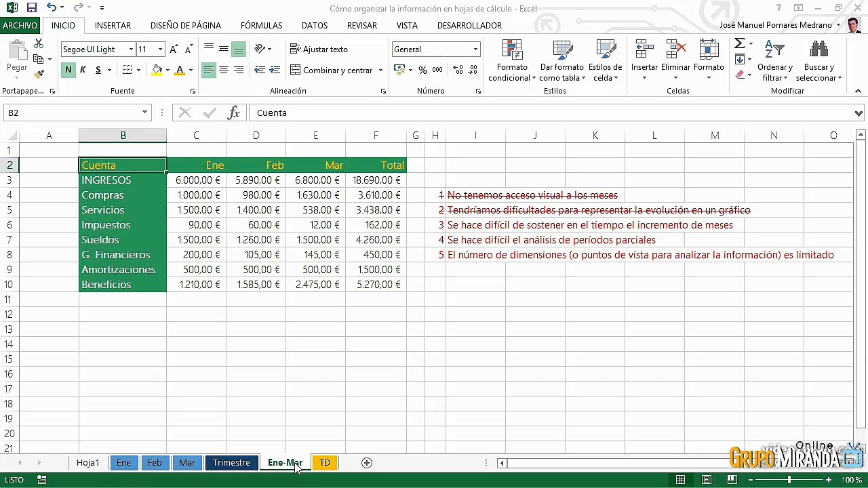Toggle italic (K) formatting
The width and height of the screenshot is (868, 488).
tap(83, 70)
